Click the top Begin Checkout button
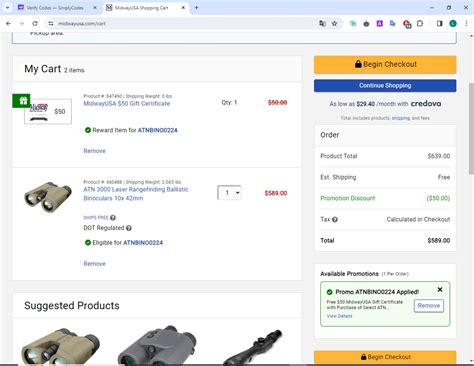Viewport: 474px width, 366px height. point(385,64)
